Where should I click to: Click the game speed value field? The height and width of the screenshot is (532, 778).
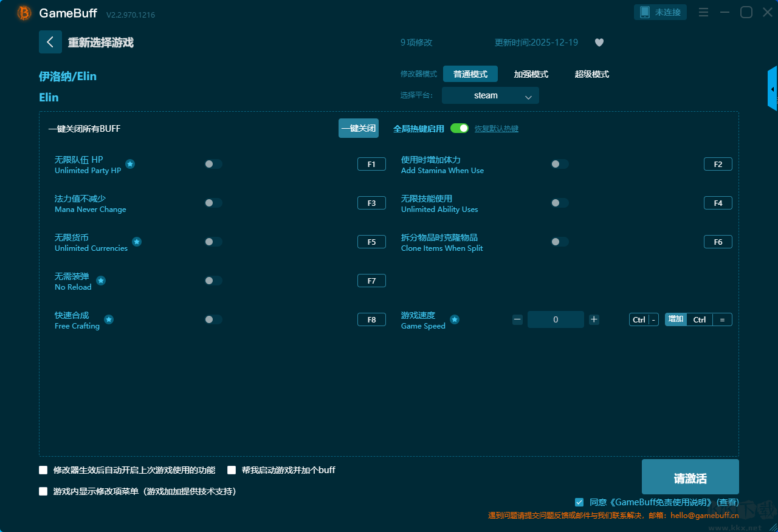coord(556,319)
